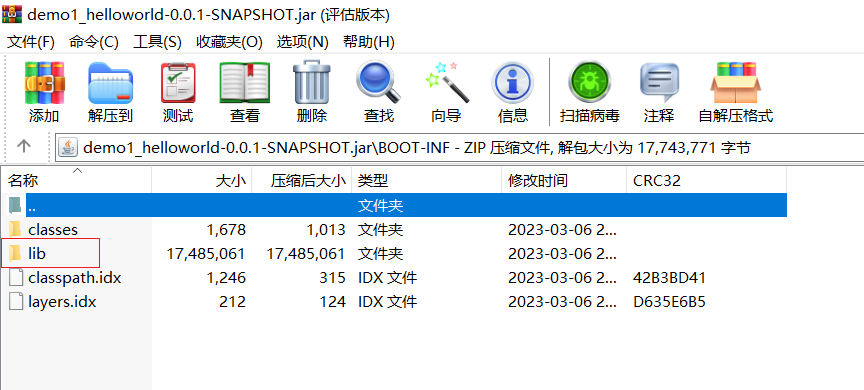Open the Commands (命令) menu
The image size is (864, 390).
pos(94,42)
